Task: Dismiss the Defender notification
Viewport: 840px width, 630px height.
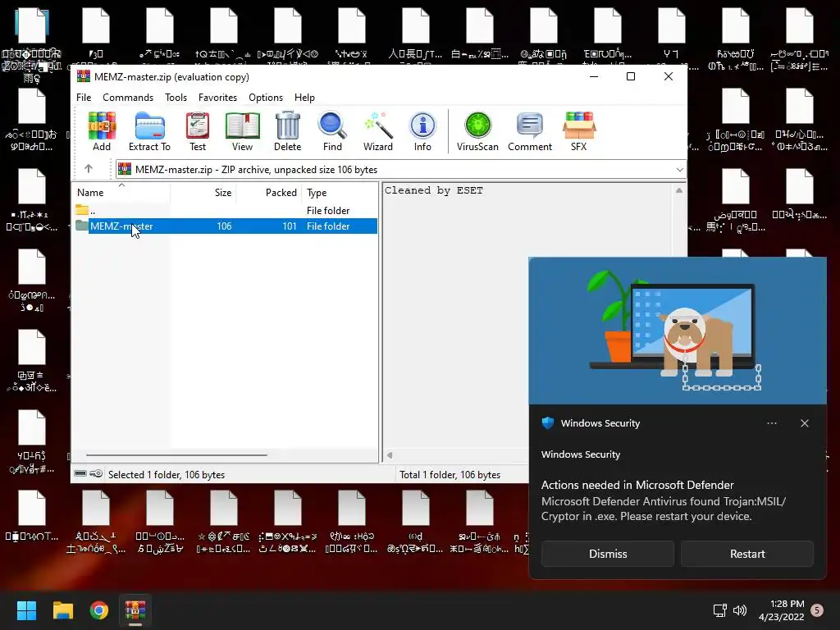Action: point(608,554)
